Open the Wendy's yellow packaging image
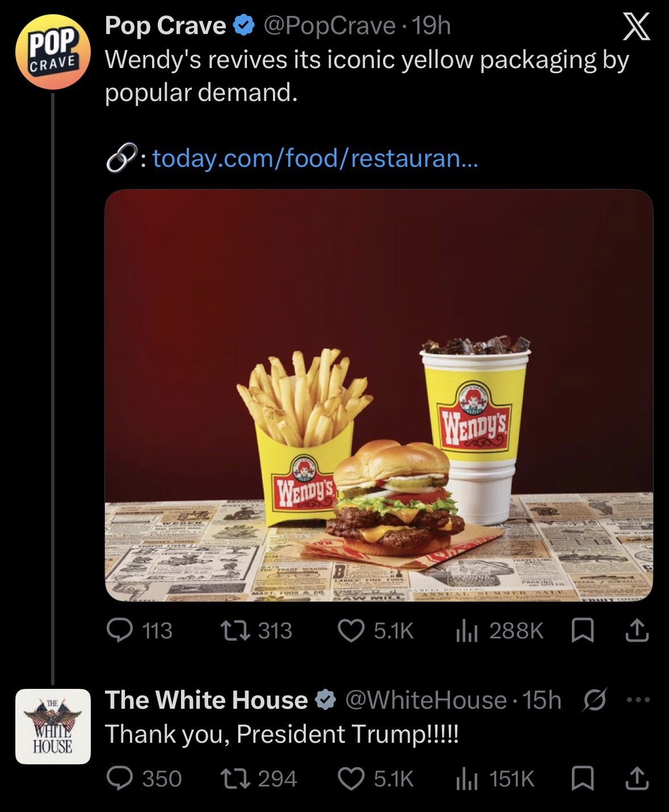Viewport: 669px width, 812px height. (379, 395)
